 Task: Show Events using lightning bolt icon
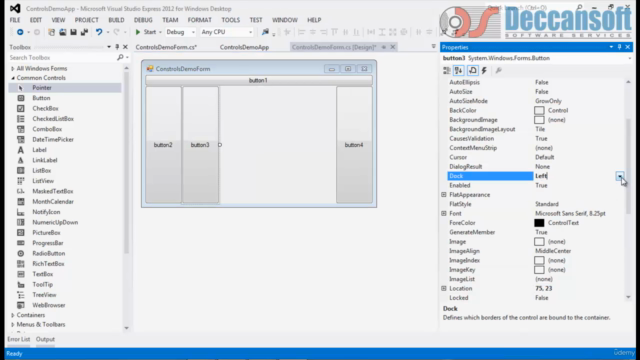(484, 71)
